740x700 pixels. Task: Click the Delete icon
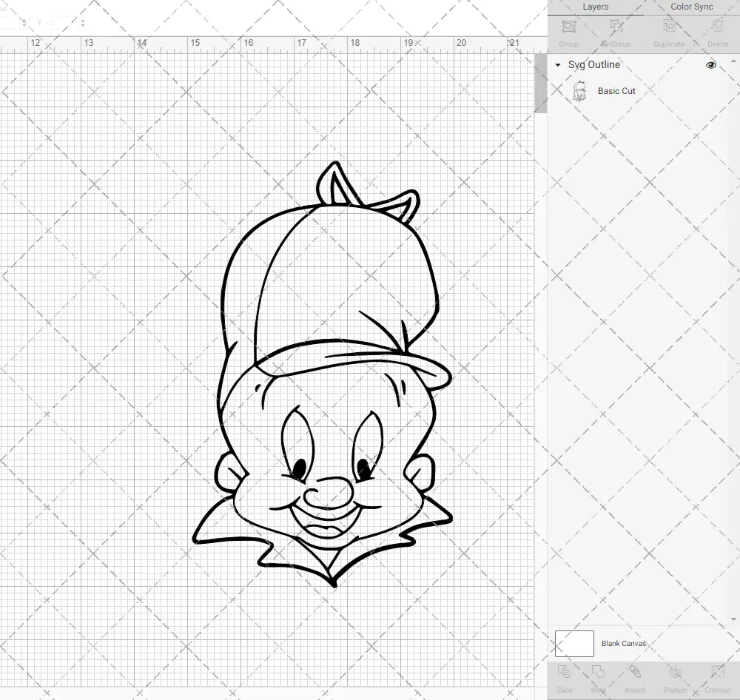pos(717,27)
